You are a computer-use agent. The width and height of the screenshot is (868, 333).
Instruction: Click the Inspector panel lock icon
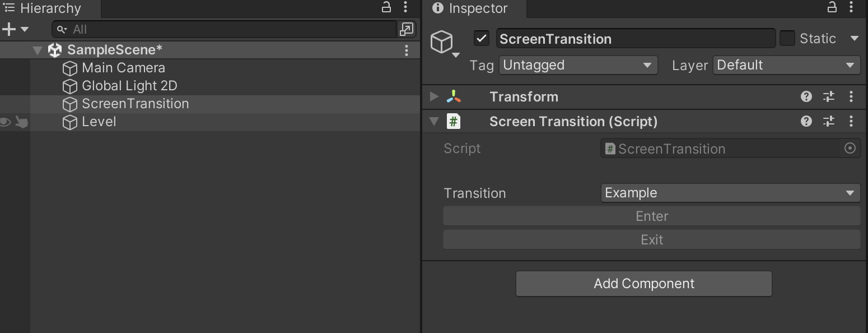tap(832, 7)
